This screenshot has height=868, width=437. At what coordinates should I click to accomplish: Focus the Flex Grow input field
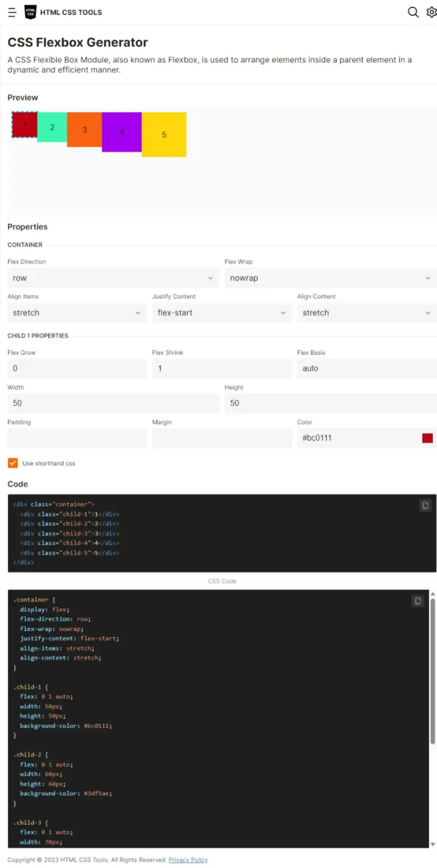pos(77,368)
